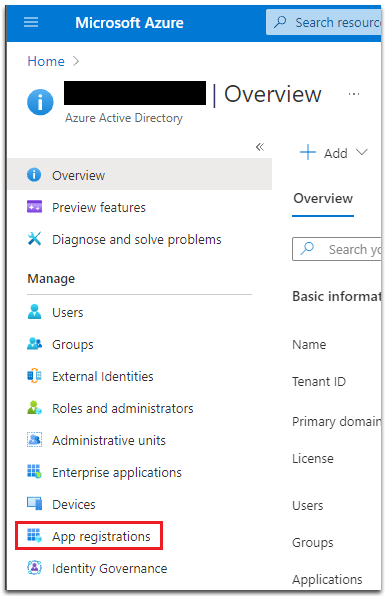The image size is (387, 596).
Task: Click the Devices monitor icon
Action: coord(34,503)
